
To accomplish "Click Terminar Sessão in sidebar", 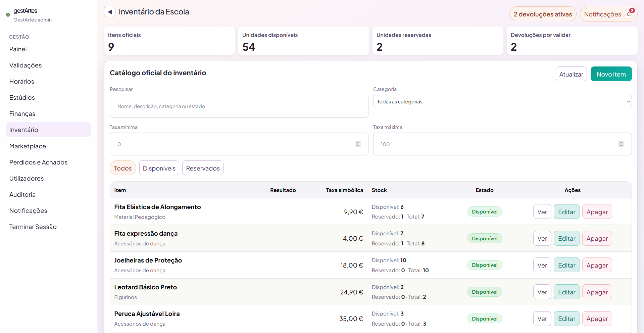I will pyautogui.click(x=48, y=227).
